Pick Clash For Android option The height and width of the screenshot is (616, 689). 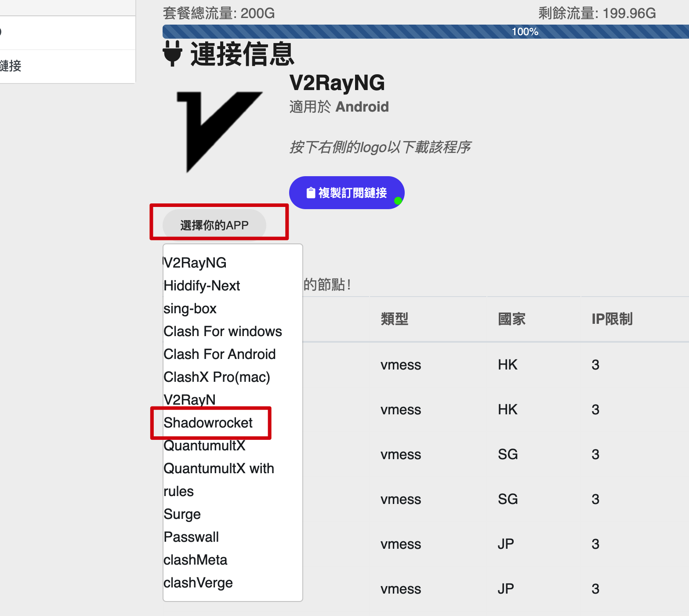pyautogui.click(x=219, y=354)
